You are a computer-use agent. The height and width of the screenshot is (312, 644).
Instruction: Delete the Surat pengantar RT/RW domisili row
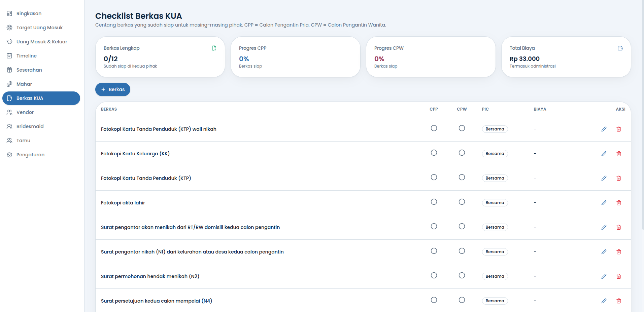(x=619, y=227)
